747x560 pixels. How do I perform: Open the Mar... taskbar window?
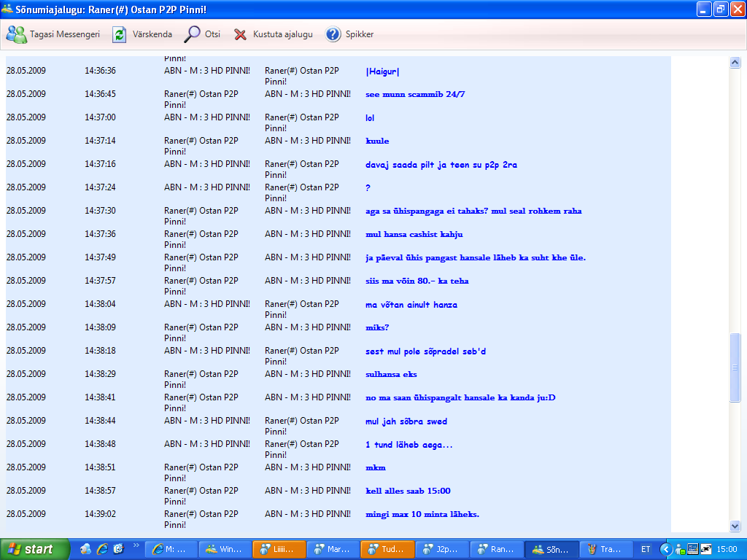point(333,549)
